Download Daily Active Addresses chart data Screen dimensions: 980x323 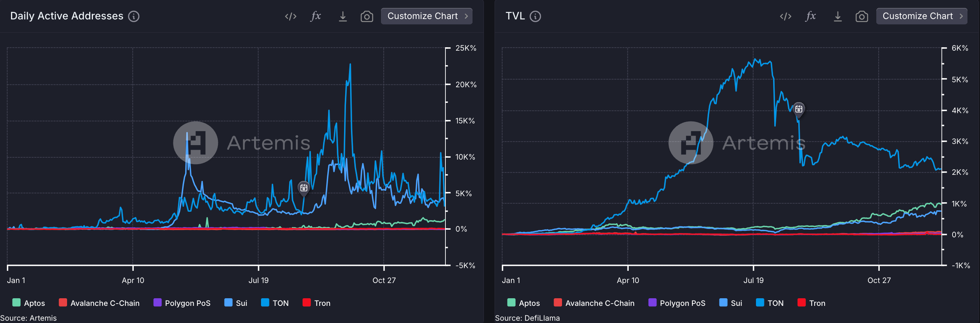[x=343, y=16]
